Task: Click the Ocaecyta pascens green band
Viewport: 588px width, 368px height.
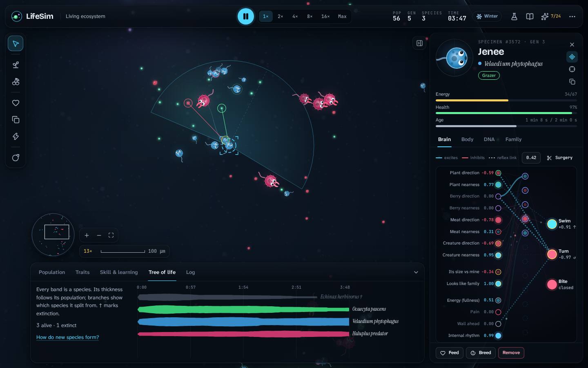Action: (x=244, y=309)
